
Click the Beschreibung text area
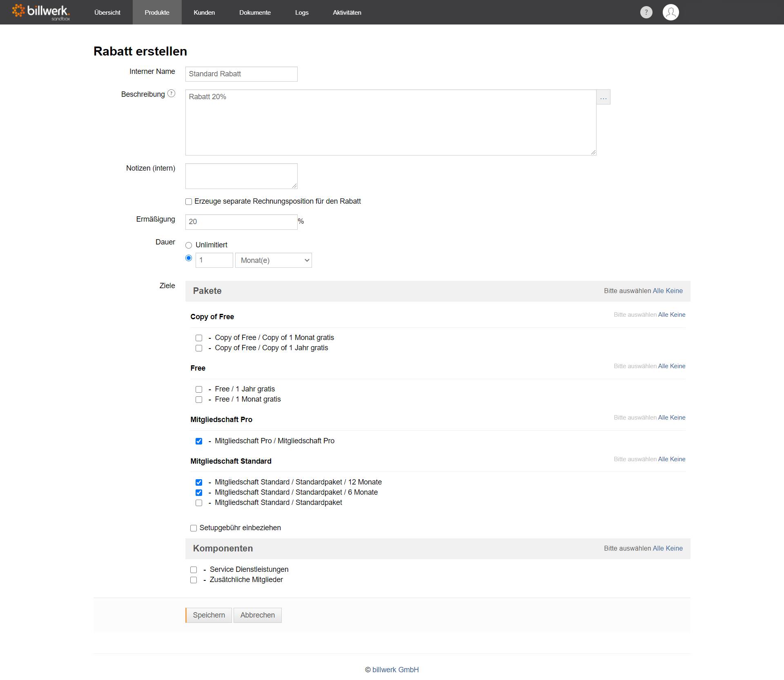click(x=391, y=122)
